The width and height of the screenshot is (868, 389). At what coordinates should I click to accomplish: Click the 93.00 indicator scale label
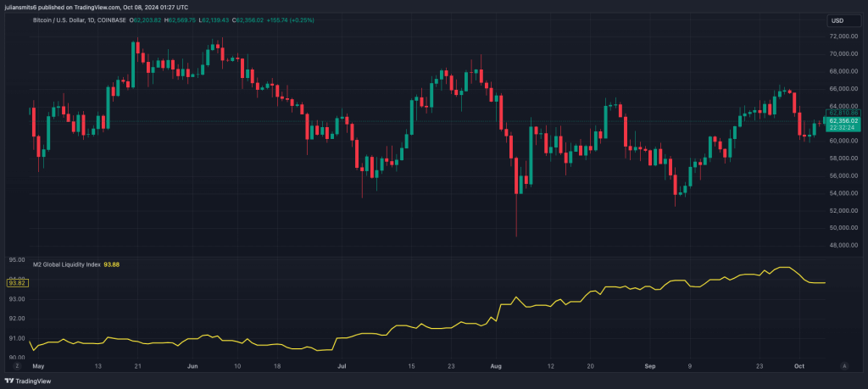coord(18,299)
